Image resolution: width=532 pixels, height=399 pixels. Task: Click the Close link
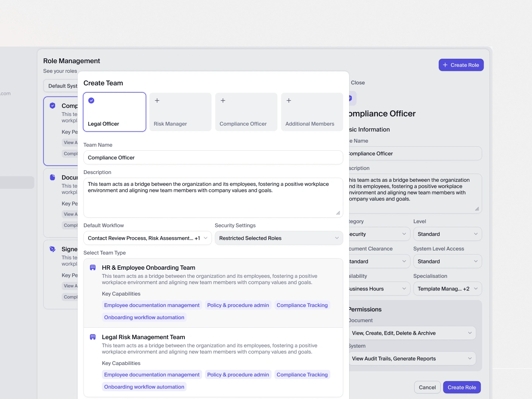358,83
